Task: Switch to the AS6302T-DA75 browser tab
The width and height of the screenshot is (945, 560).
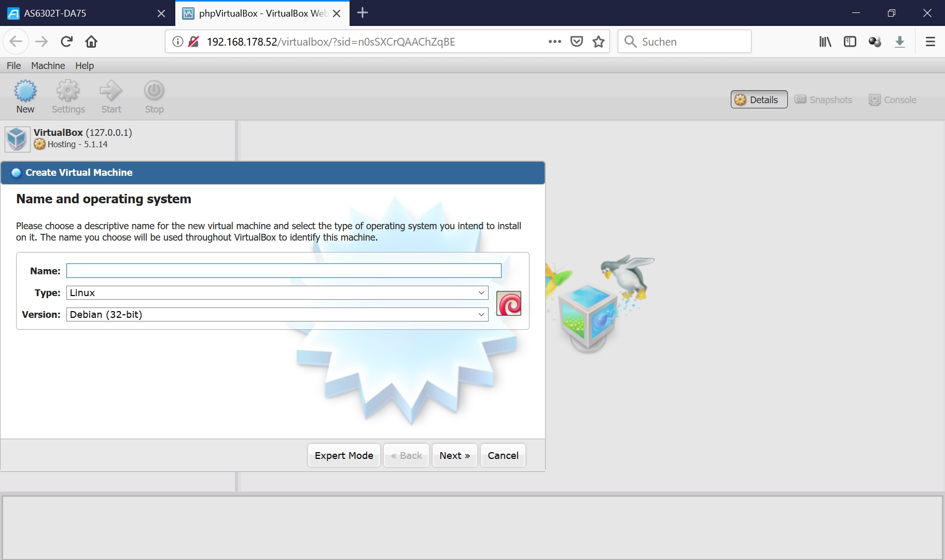Action: 87,13
